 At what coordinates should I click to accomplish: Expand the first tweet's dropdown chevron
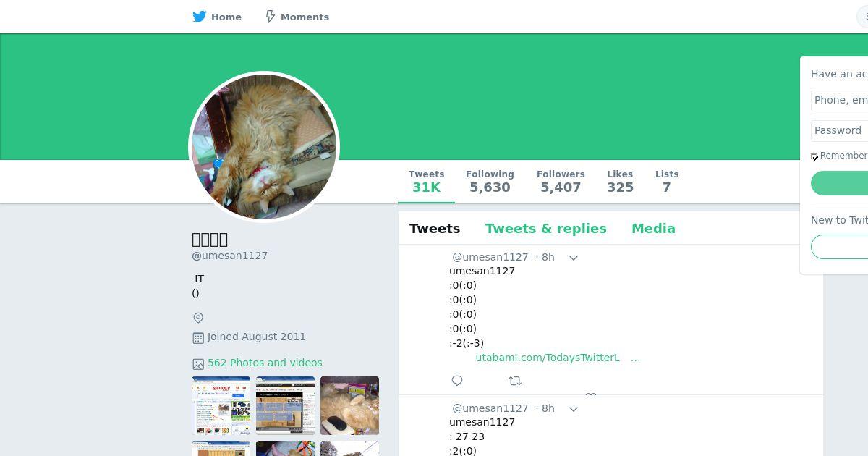574,258
